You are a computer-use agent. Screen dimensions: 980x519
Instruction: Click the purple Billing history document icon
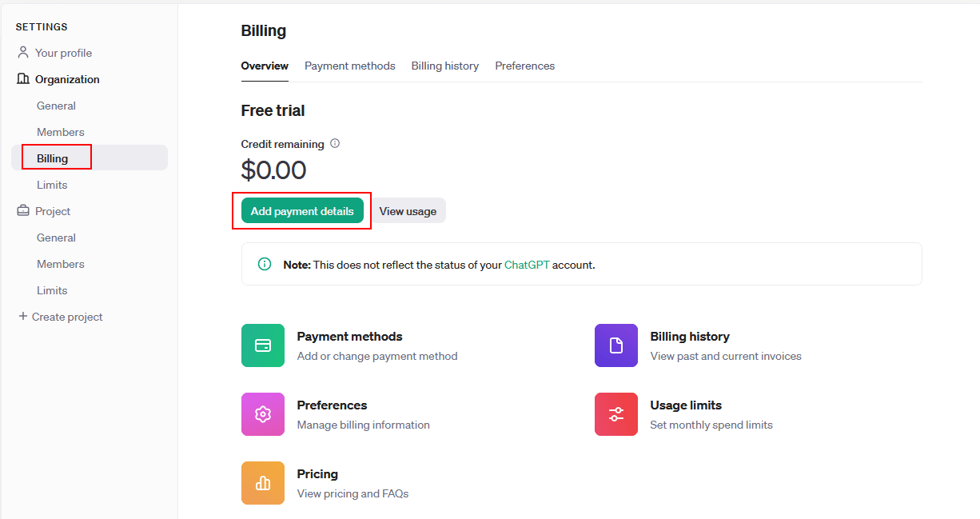tap(615, 345)
